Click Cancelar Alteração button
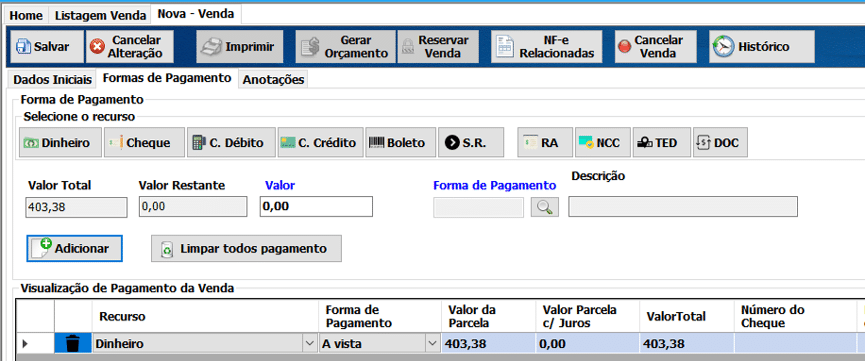 coord(130,47)
